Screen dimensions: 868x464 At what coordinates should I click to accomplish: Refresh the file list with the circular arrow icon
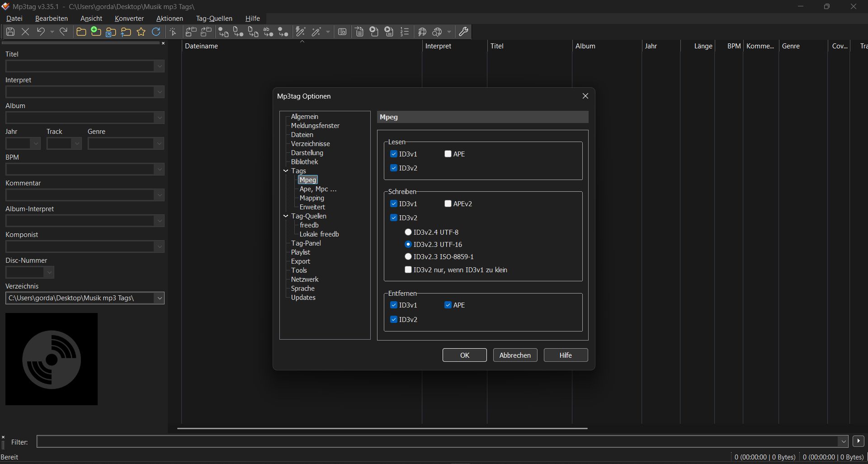coord(156,32)
